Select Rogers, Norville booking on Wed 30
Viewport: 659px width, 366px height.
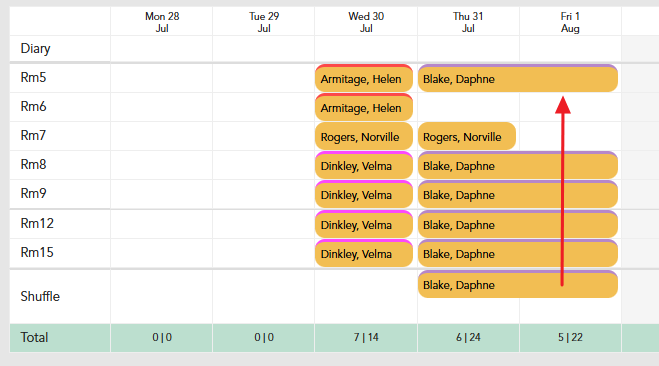(x=364, y=136)
